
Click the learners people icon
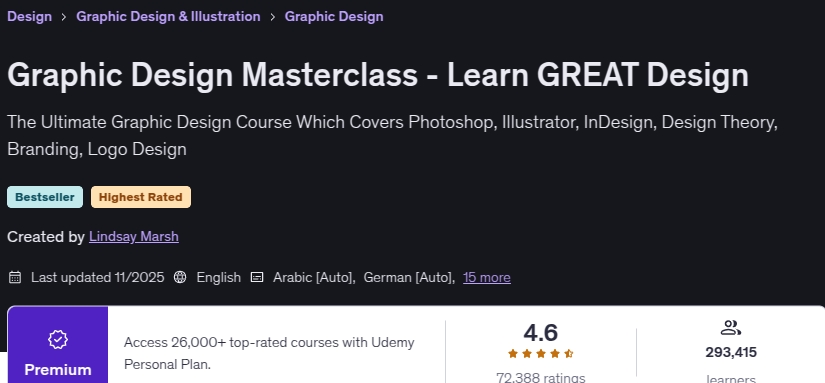pyautogui.click(x=730, y=328)
